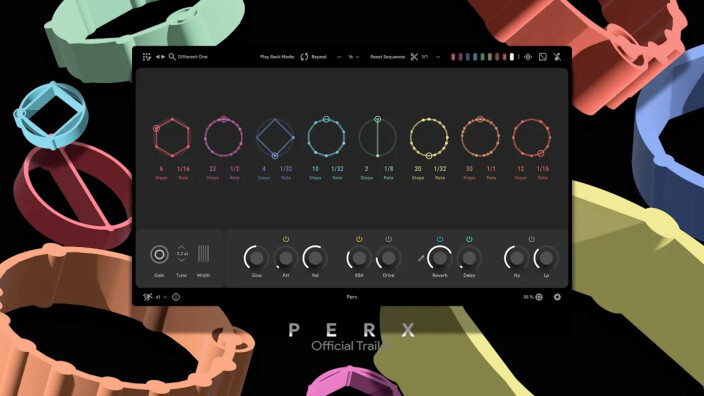Click the pencil edit icon beside Reverb
The height and width of the screenshot is (396, 704).
pyautogui.click(x=421, y=258)
